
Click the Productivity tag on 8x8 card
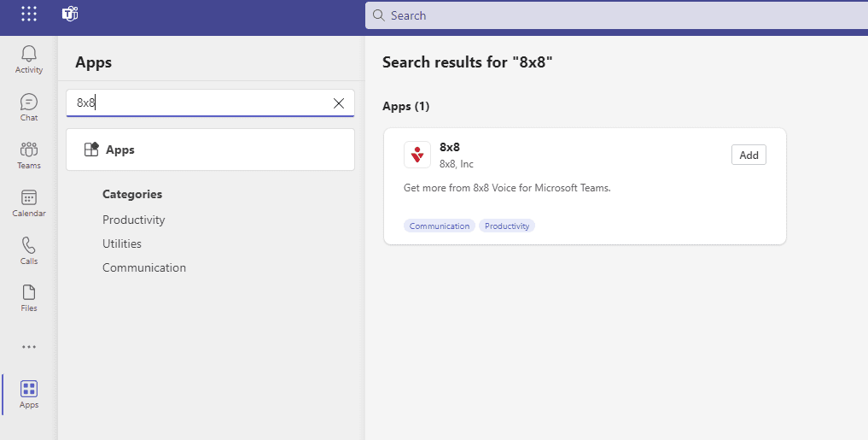click(x=507, y=226)
